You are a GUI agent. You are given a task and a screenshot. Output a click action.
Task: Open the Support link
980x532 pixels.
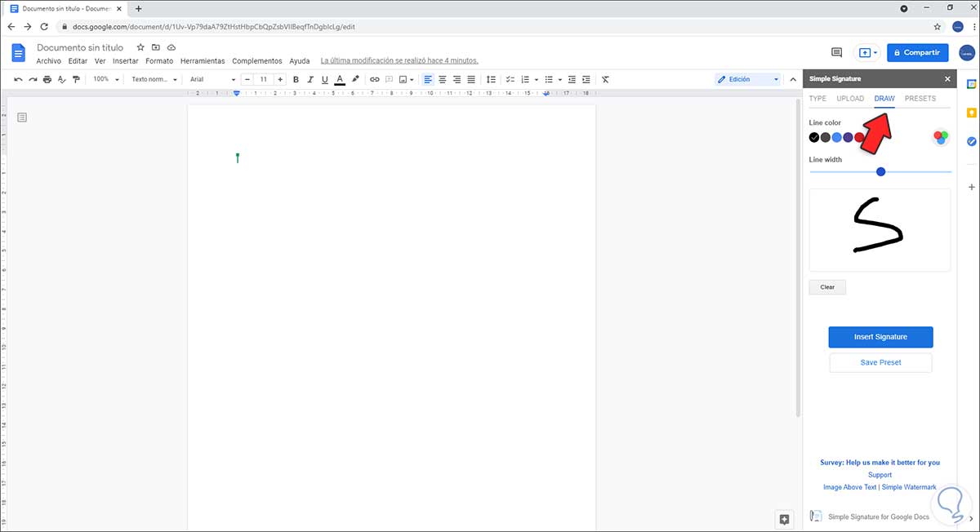coord(880,475)
